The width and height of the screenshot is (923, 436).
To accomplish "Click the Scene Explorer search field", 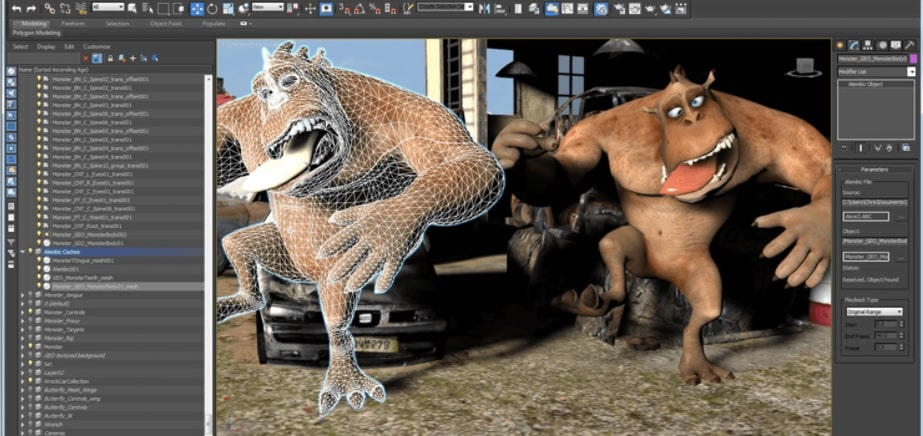I will click(x=44, y=58).
